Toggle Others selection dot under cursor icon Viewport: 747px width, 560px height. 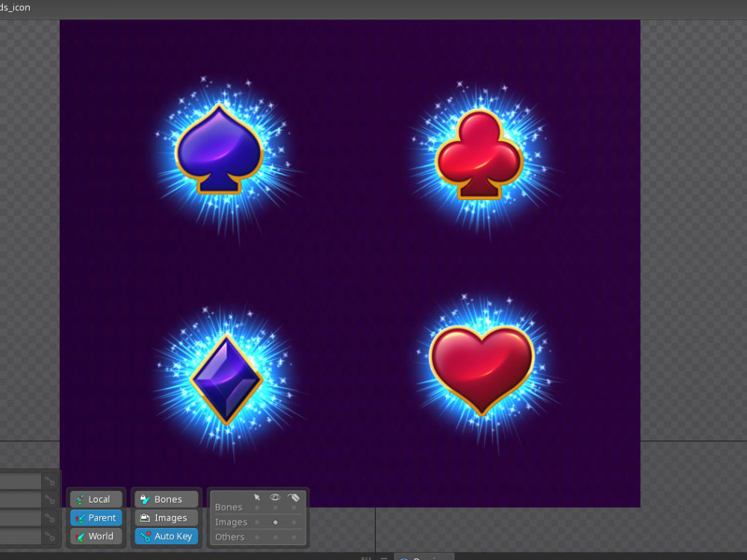pos(257,537)
